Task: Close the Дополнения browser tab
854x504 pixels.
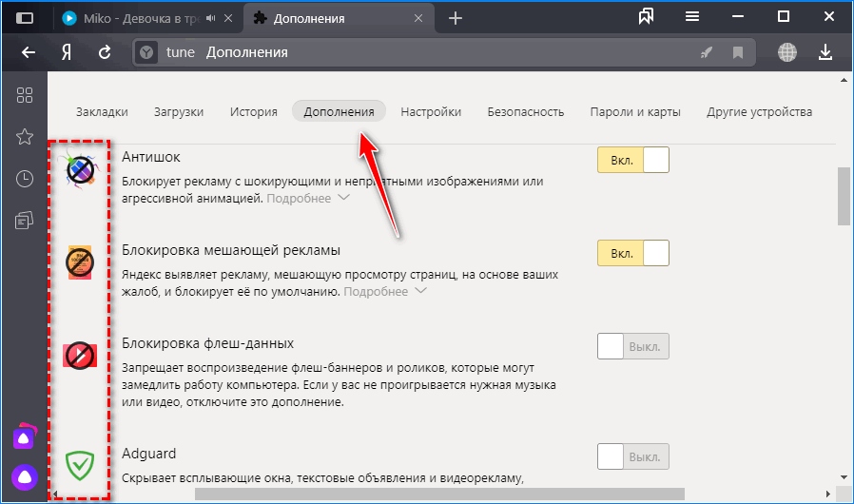Action: pyautogui.click(x=418, y=18)
